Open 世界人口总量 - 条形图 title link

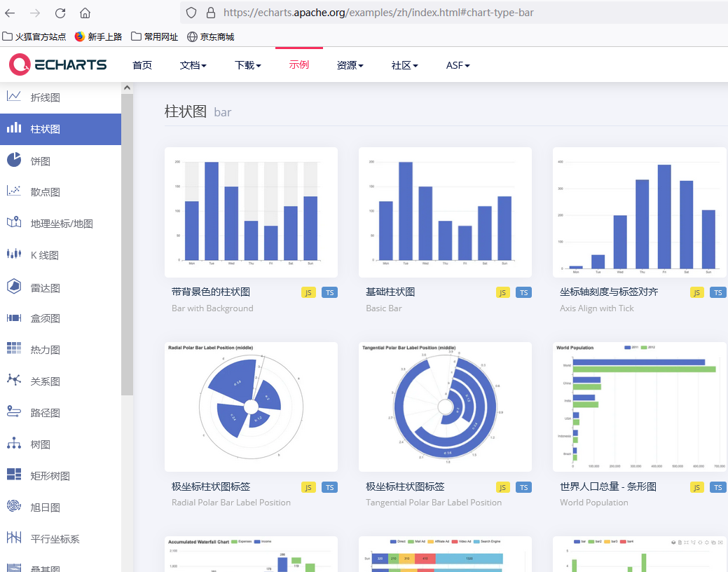point(608,486)
